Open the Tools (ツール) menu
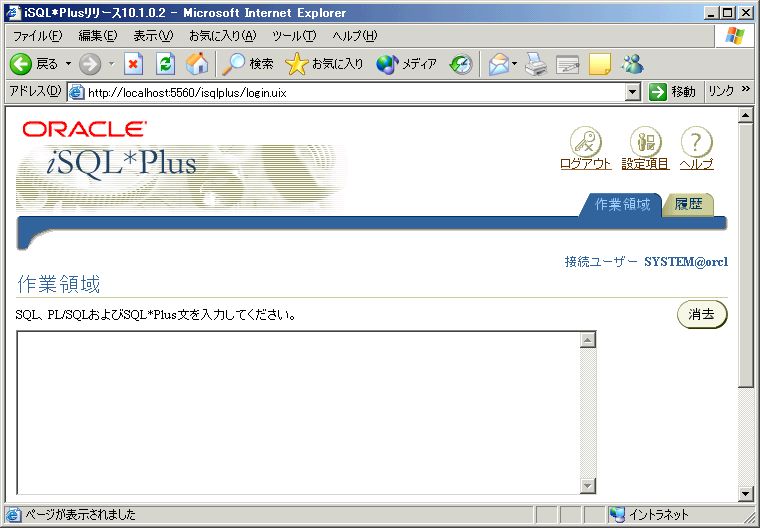Screen dimensions: 760x528 tap(294, 36)
